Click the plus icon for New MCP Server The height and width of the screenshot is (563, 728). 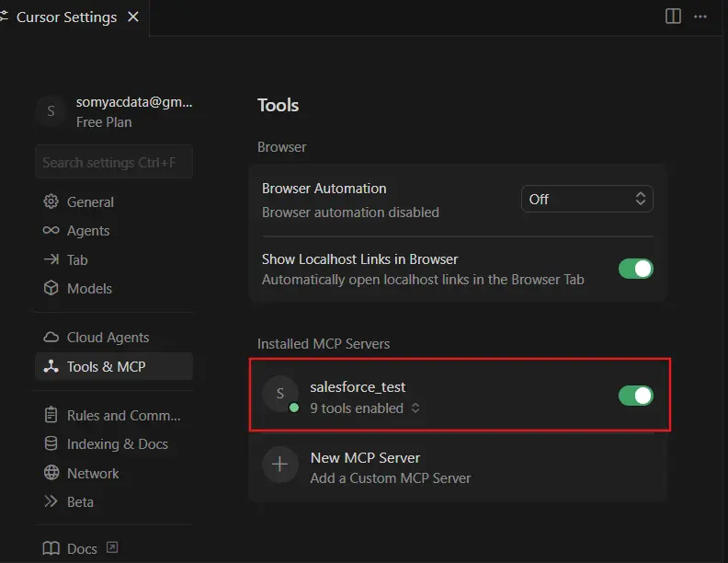pos(280,465)
